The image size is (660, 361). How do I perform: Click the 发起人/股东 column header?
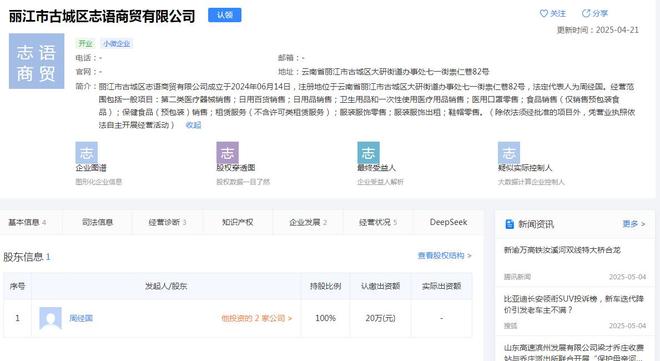(x=166, y=286)
